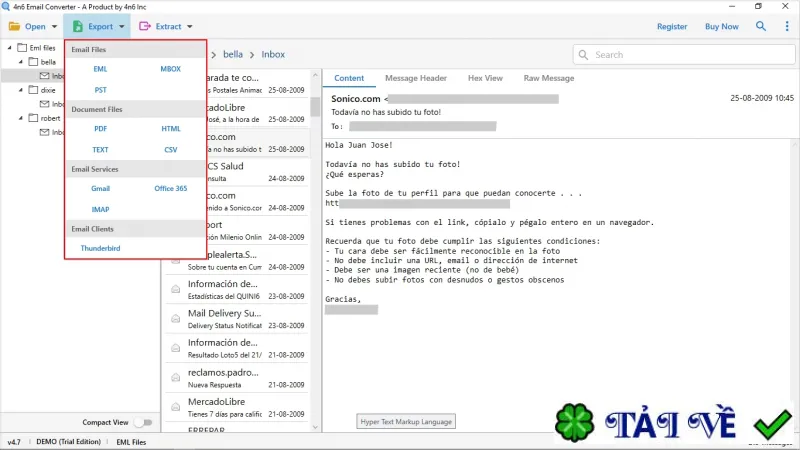Select Office 365 export option

click(170, 188)
